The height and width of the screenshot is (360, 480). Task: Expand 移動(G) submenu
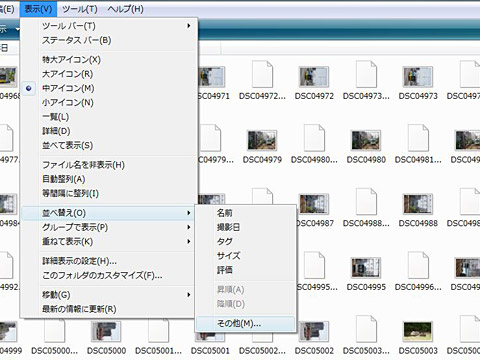click(x=109, y=295)
